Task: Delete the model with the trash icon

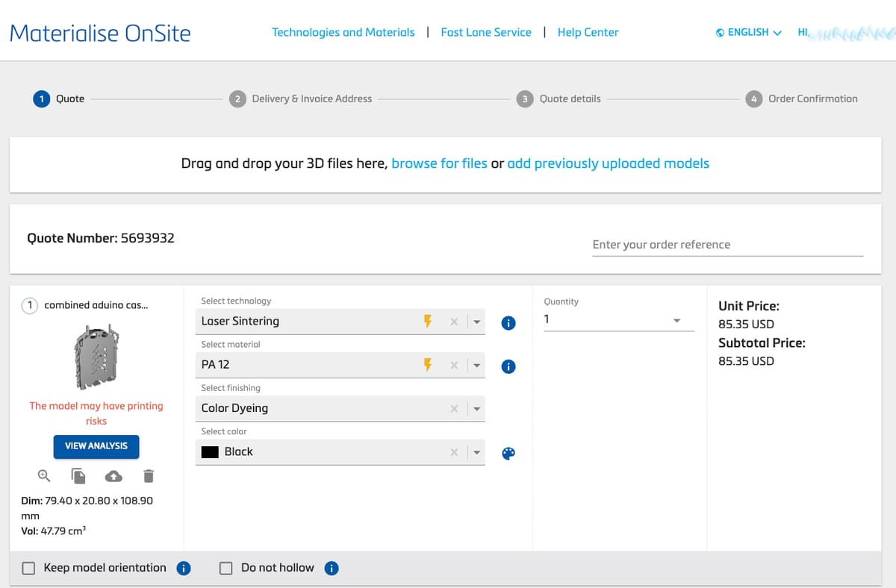Action: click(x=149, y=475)
